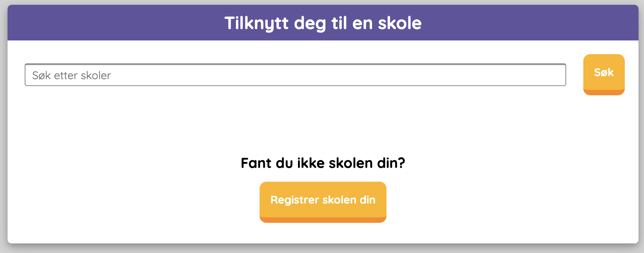Screen dimensions: 644x253
Task: Activate the 'Søk etter skoler' input
Action: click(295, 75)
